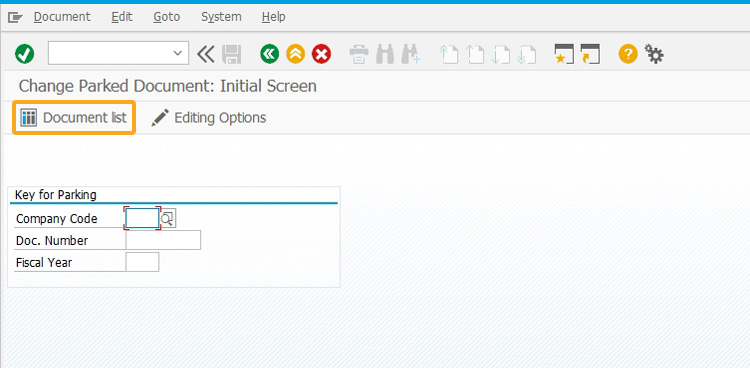Open the Goto menu
Viewport: 750px width, 368px height.
coord(166,17)
